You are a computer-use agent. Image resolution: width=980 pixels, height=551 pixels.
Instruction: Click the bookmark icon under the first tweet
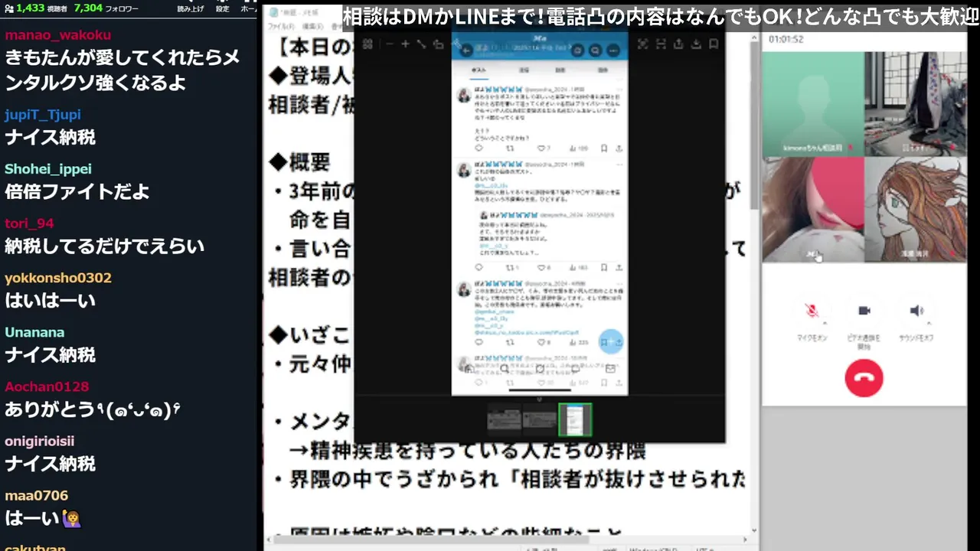click(x=604, y=148)
